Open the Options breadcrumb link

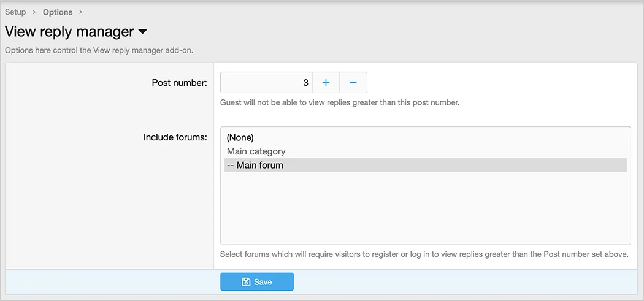(x=58, y=12)
